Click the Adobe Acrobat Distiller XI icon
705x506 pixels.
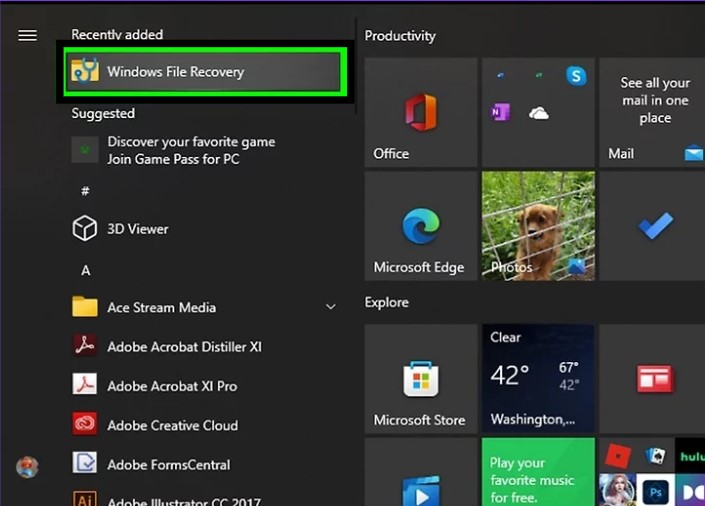pos(85,346)
